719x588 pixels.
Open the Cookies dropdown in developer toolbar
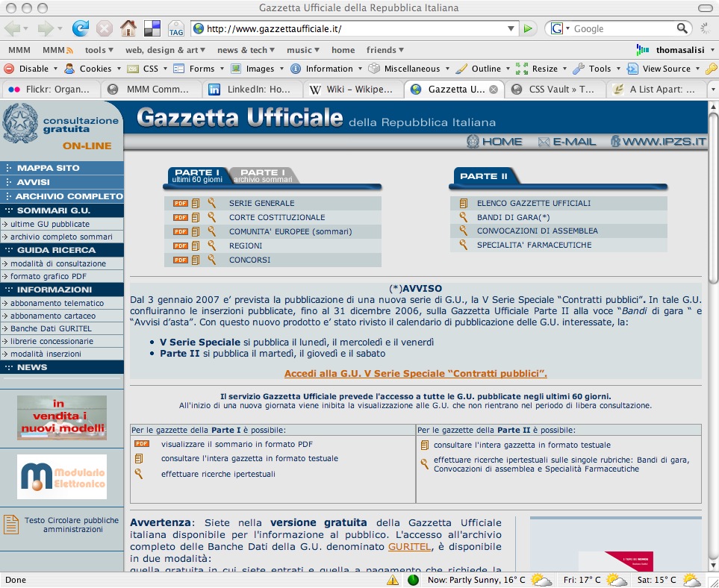click(x=89, y=69)
